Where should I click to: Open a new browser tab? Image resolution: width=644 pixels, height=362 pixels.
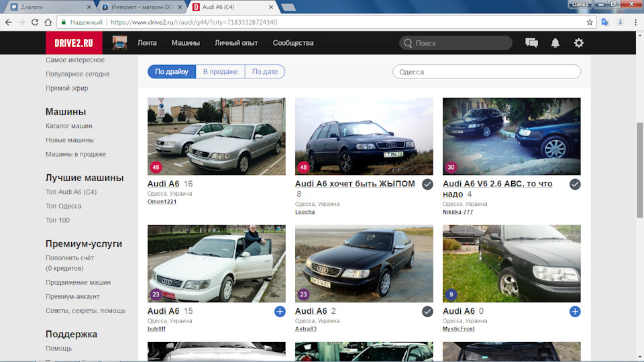point(288,7)
